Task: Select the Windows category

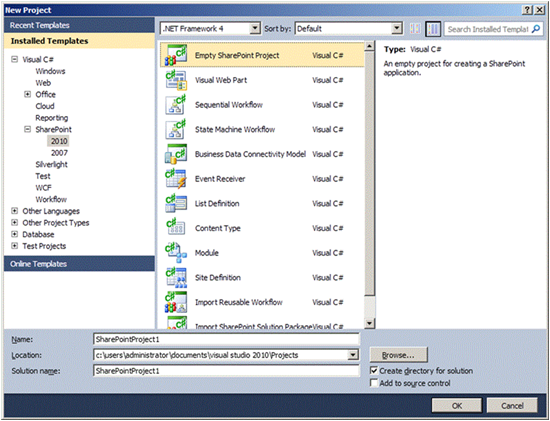Action: click(50, 71)
